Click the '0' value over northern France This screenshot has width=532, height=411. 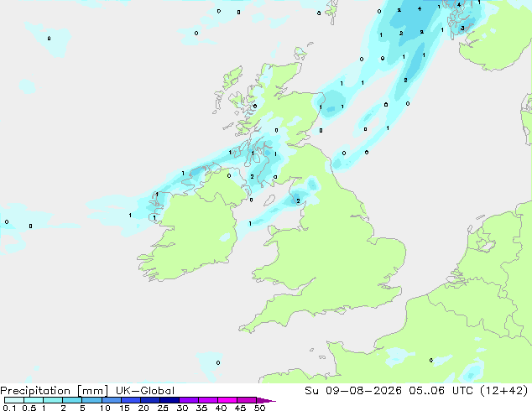pos(431,360)
